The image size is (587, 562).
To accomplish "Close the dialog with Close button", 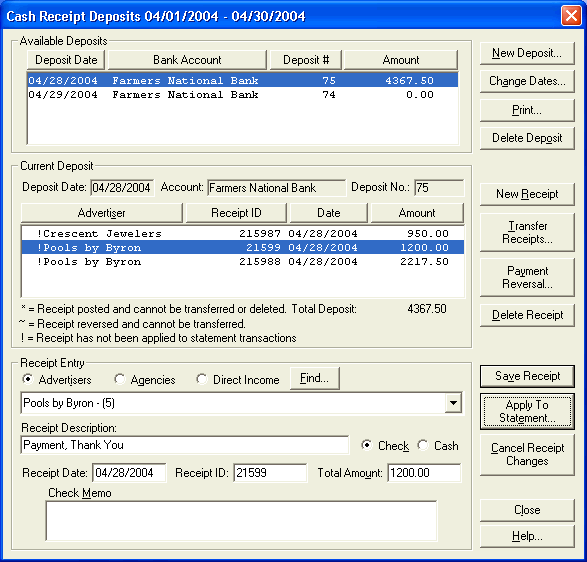I will point(527,510).
